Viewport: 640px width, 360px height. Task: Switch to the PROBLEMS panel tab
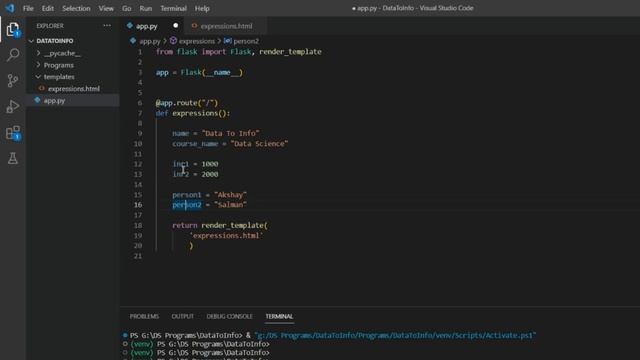144,316
